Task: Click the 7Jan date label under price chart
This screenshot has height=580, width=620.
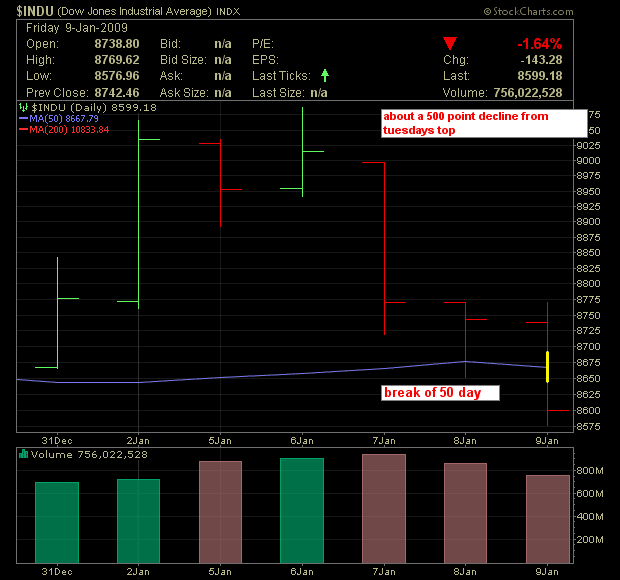Action: point(384,440)
